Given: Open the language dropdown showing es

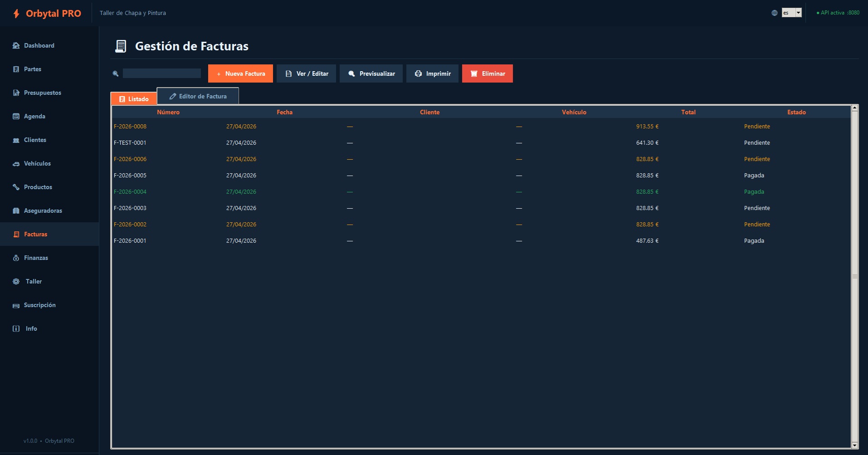Looking at the screenshot, I should [x=791, y=13].
